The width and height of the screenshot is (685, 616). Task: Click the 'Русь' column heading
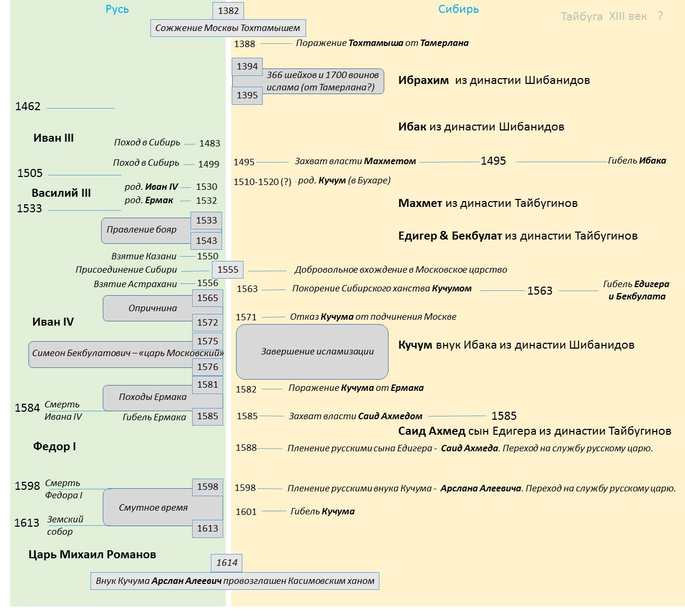117,9
